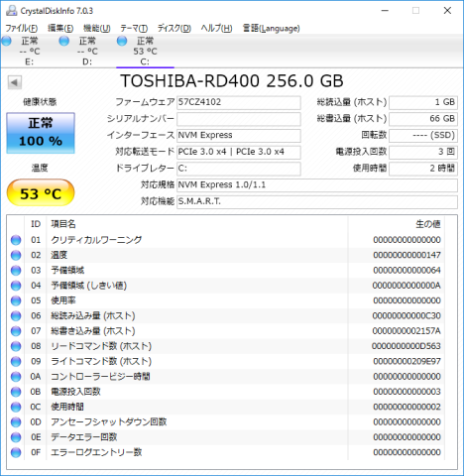Click the ID column header
The width and height of the screenshot is (464, 476).
[36, 224]
